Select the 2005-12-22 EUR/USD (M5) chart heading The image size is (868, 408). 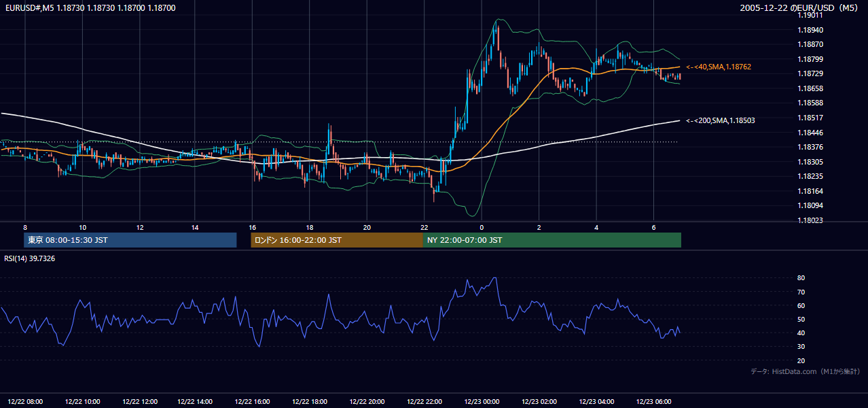(x=800, y=8)
